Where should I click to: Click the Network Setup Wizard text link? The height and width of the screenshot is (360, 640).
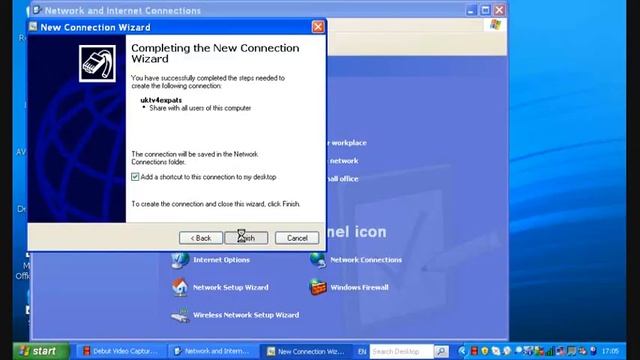pos(231,287)
